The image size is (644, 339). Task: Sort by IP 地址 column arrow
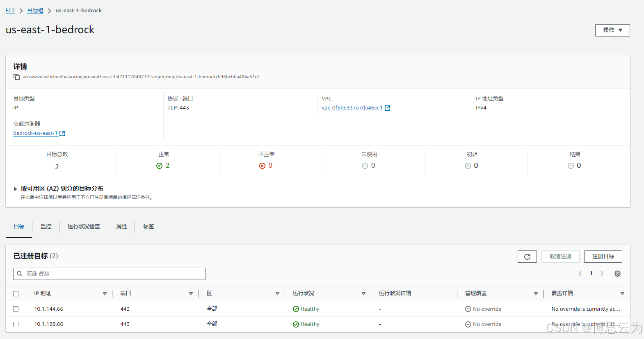pyautogui.click(x=105, y=293)
